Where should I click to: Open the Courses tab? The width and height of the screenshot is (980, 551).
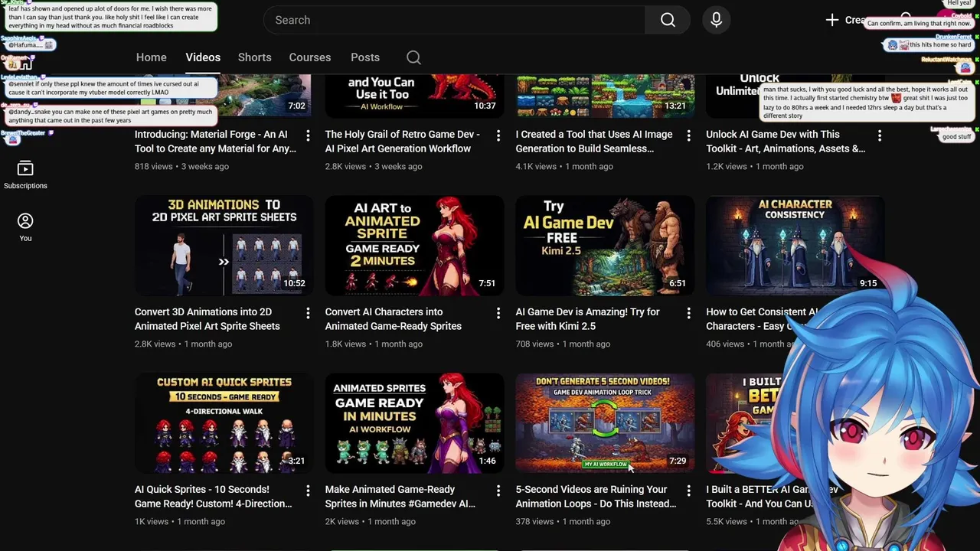[x=310, y=57]
